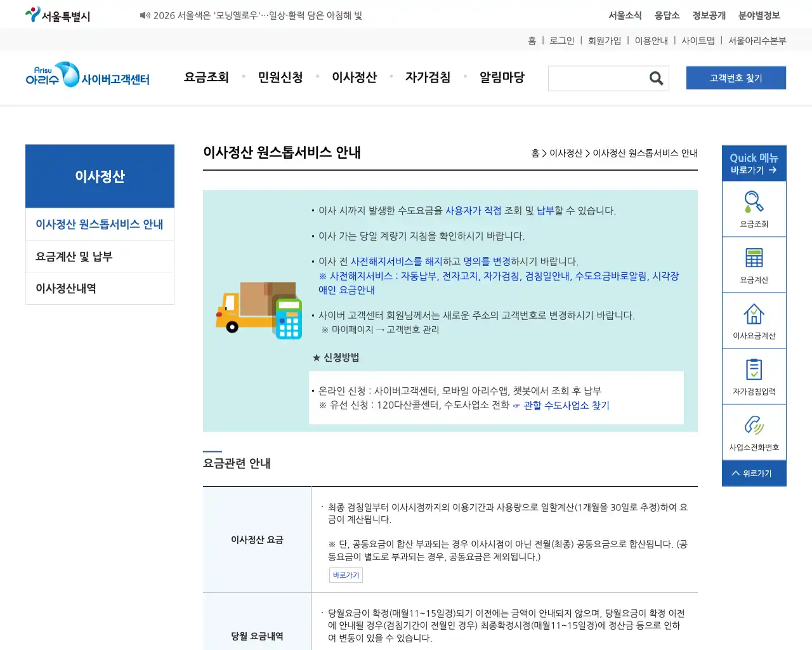Open the 알림마당 menu
Screen dimensions: 812x650
pyautogui.click(x=502, y=77)
